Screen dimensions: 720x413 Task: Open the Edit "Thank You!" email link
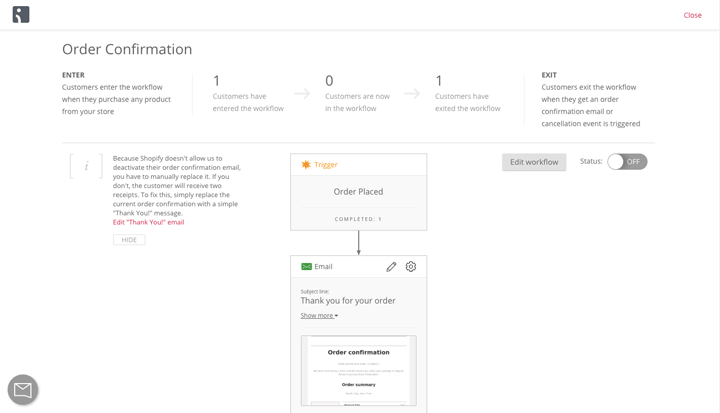[148, 222]
